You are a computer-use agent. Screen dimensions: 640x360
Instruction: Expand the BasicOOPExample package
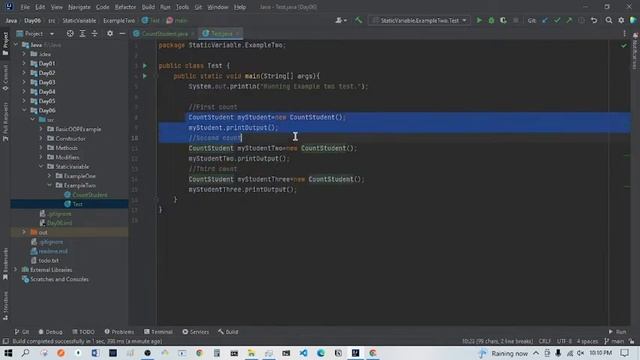pos(41,129)
